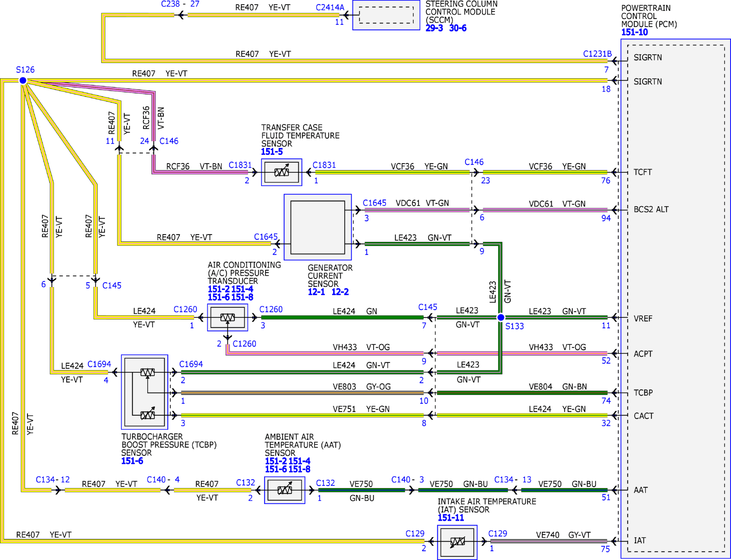Click the VREF pin label
The width and height of the screenshot is (731, 560).
(643, 319)
